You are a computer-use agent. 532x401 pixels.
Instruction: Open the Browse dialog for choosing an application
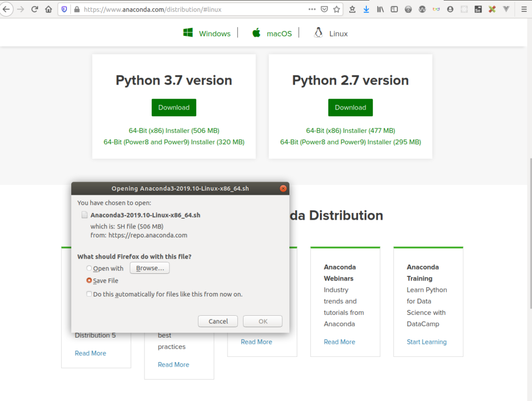tap(150, 268)
